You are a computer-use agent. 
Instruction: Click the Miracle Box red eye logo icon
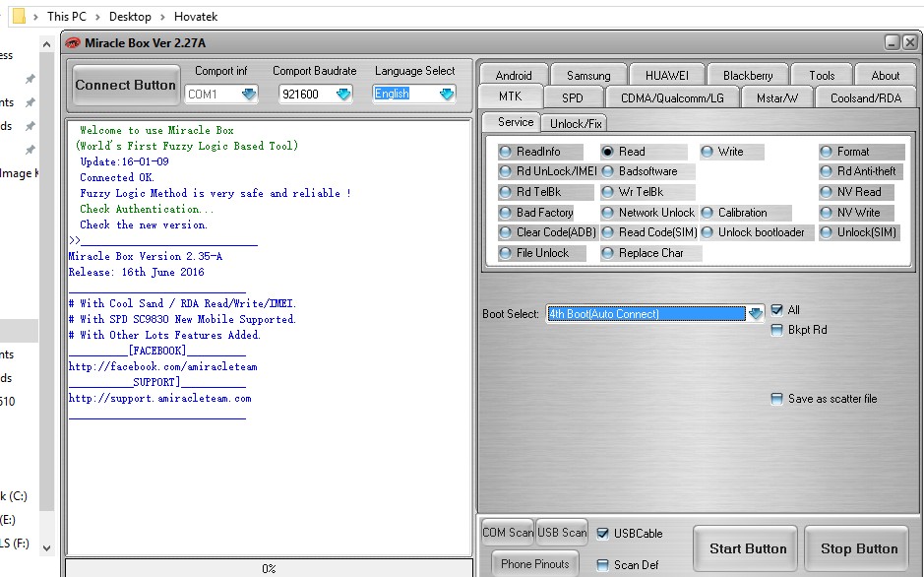[73, 42]
